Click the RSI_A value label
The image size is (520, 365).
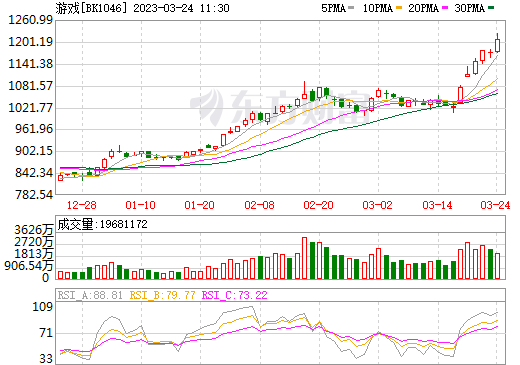pos(90,295)
